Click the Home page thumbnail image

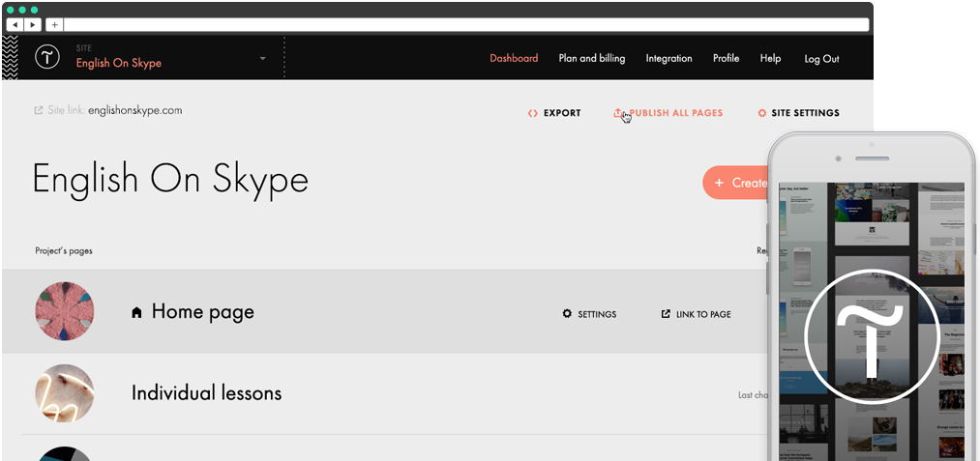click(65, 311)
